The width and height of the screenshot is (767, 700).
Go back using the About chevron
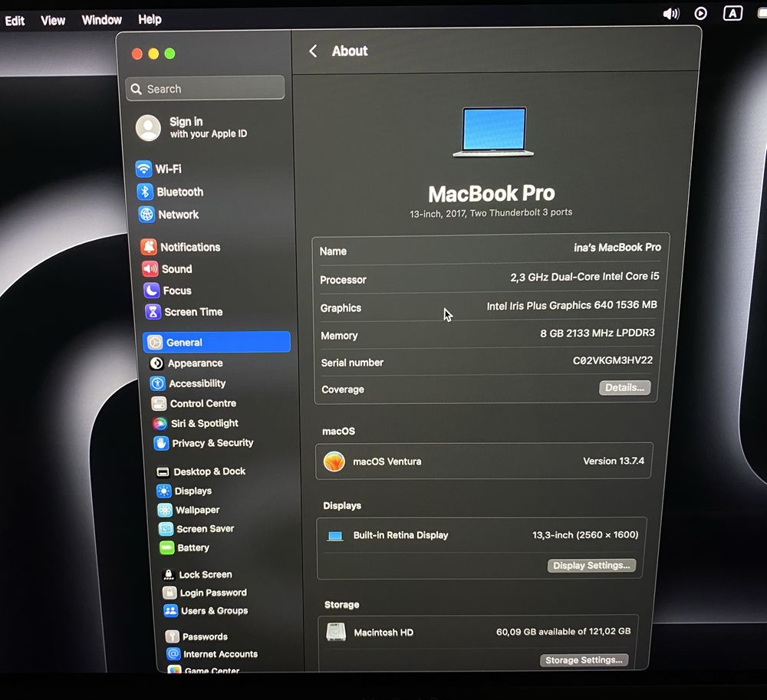pos(313,51)
